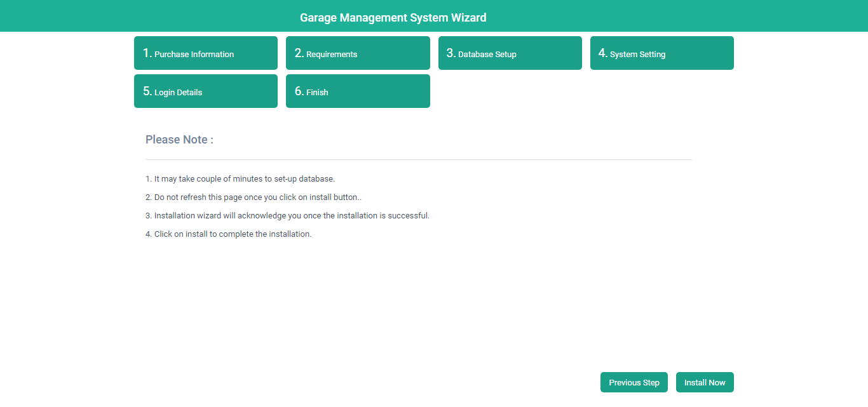Viewport: 868px width, 407px height.
Task: Click the Garage Management System Wizard title
Action: pos(393,18)
